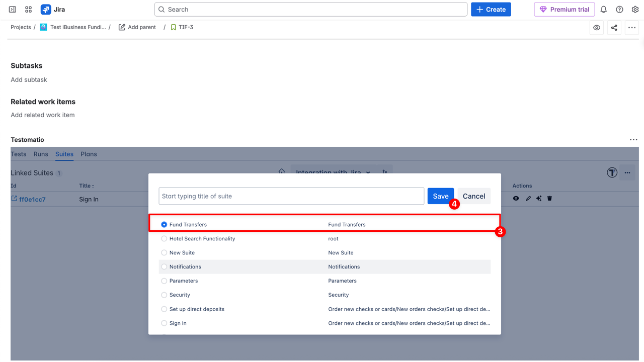Open the Testomatio panel three-dot menu

click(633, 140)
